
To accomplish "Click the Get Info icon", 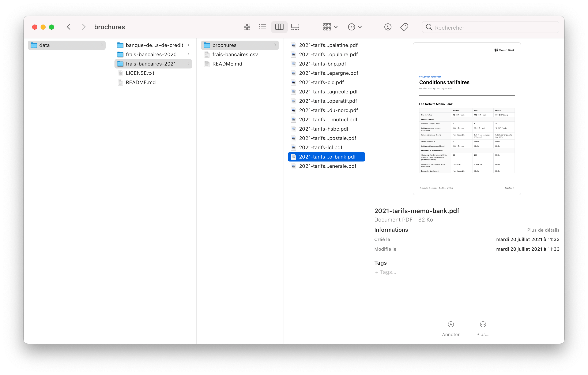I will pos(388,27).
